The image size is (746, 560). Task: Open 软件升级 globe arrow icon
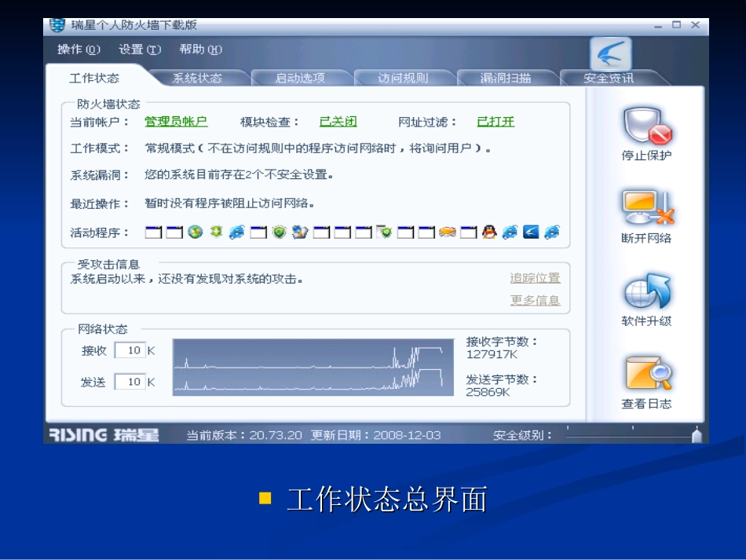point(647,291)
